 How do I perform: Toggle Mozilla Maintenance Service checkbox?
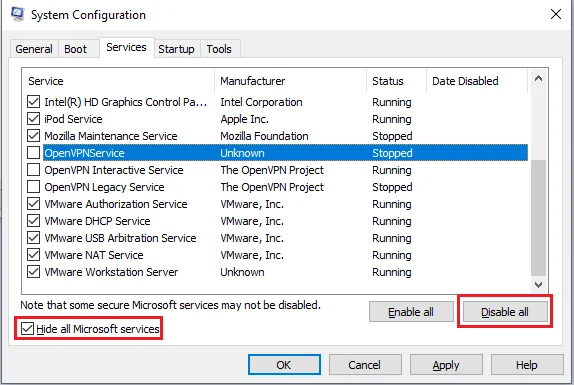click(x=33, y=136)
